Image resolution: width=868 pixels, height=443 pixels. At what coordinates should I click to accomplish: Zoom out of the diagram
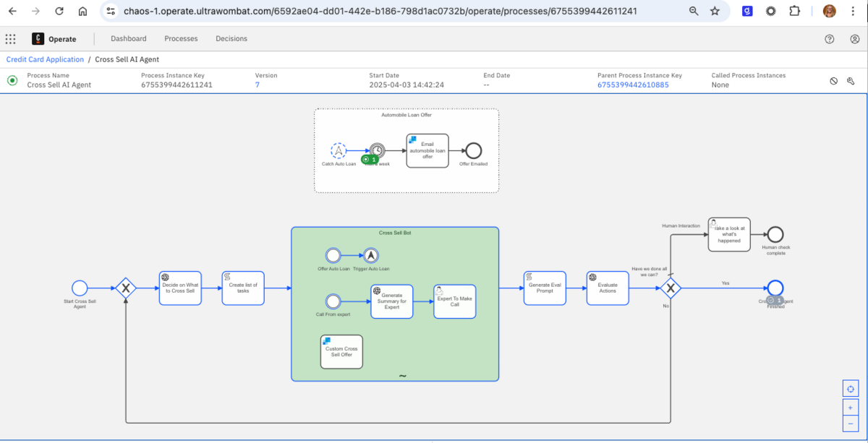(851, 424)
